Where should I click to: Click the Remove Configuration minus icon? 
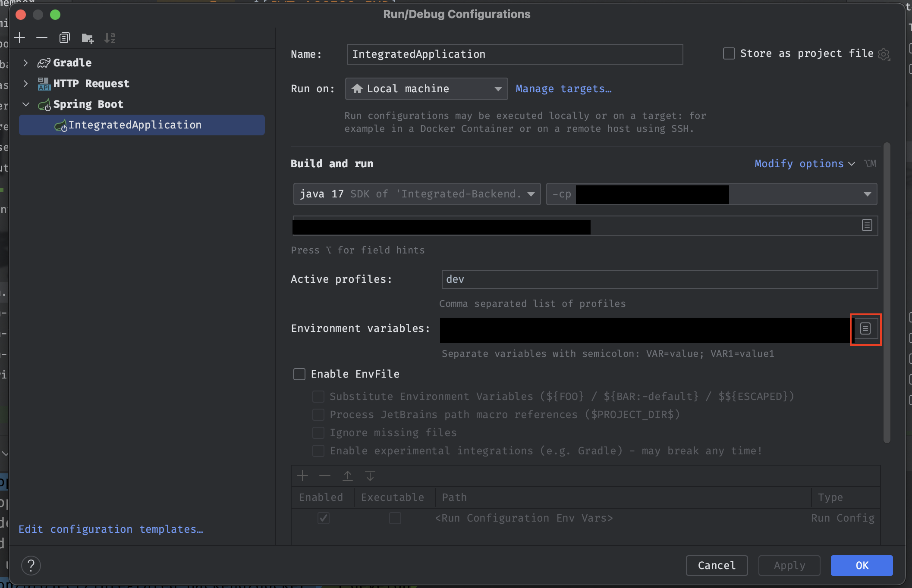[42, 38]
